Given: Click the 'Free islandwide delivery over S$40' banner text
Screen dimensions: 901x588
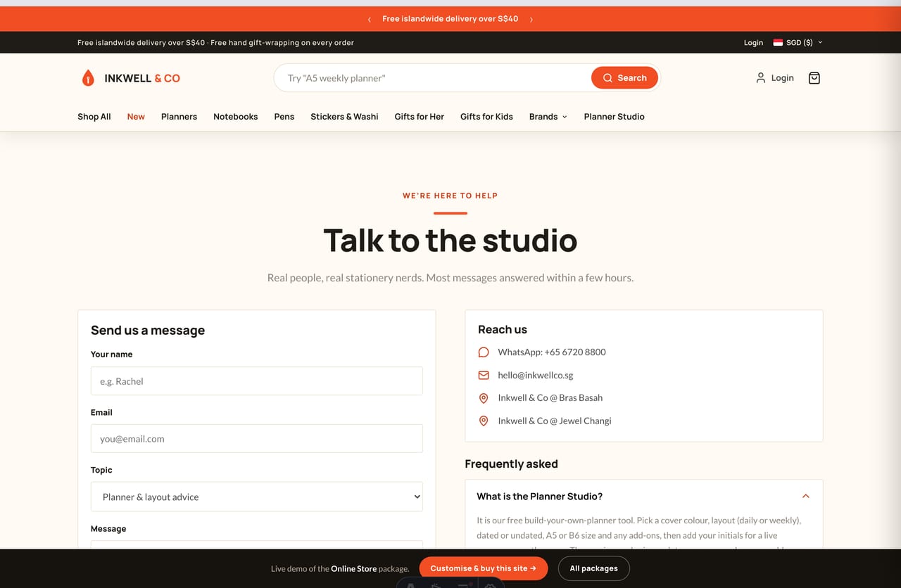Looking at the screenshot, I should (x=450, y=19).
